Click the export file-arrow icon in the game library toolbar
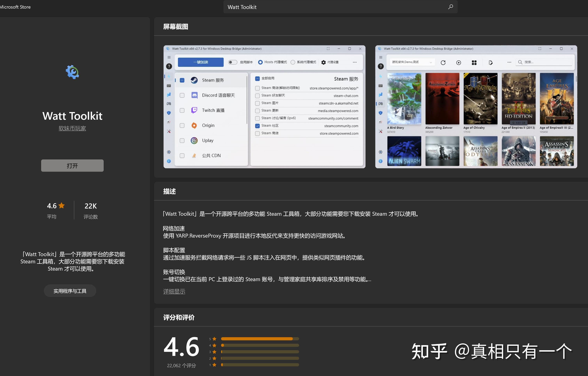 (491, 63)
